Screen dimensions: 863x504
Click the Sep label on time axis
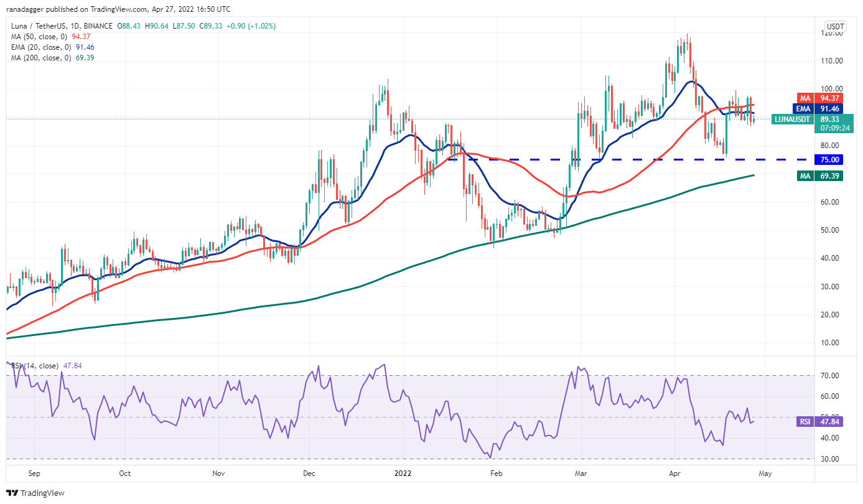click(x=33, y=474)
